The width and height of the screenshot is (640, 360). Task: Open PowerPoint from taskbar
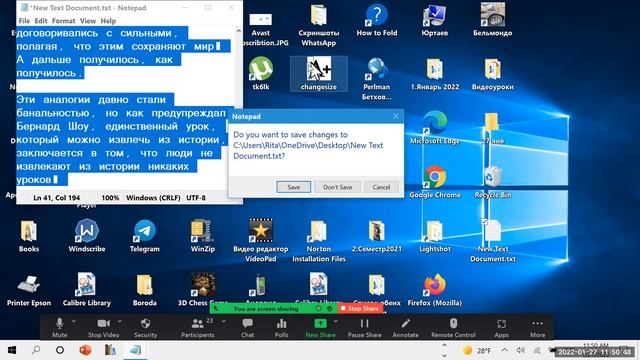tap(85, 350)
